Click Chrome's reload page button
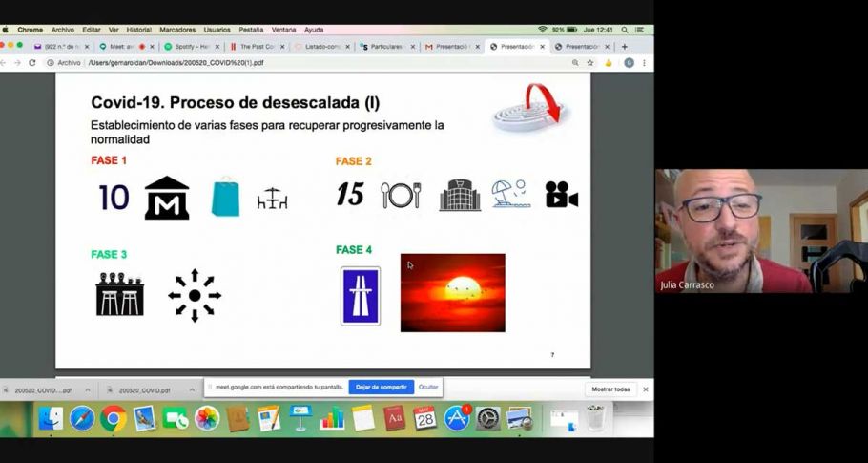 click(x=32, y=63)
